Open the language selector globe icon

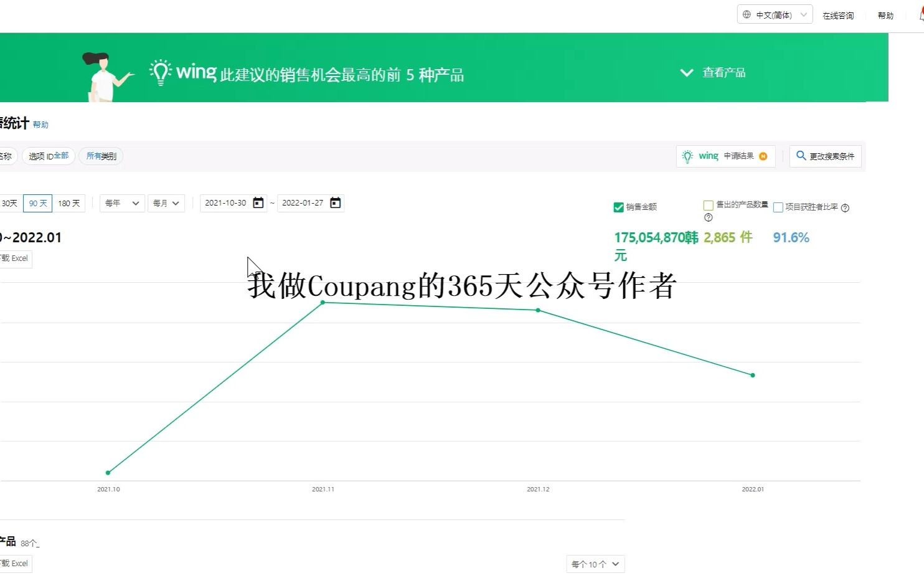click(x=747, y=14)
